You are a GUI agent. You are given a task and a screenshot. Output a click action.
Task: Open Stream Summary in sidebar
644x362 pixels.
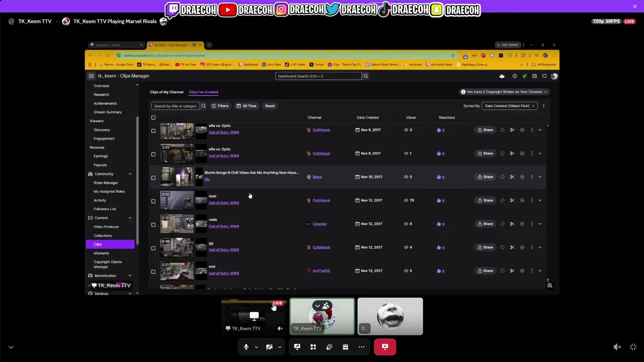108,112
